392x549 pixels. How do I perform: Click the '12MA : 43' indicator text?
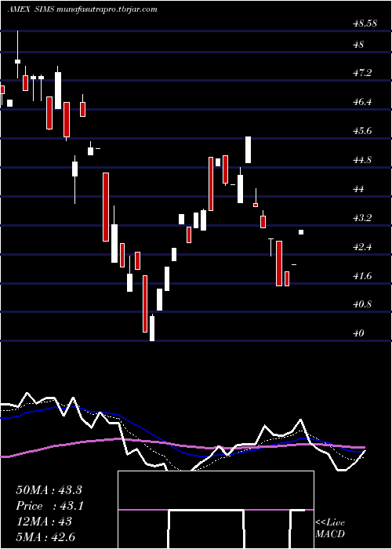coord(44,522)
